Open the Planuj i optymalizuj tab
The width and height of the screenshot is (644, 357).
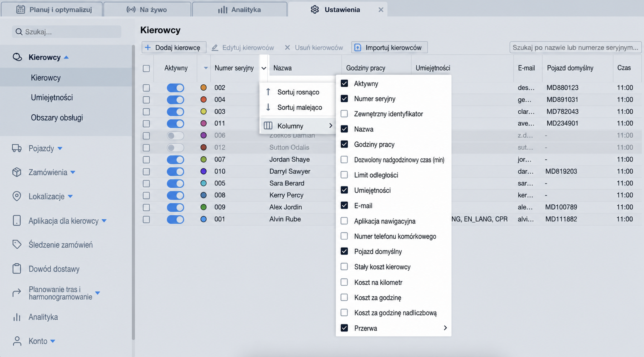(52, 10)
